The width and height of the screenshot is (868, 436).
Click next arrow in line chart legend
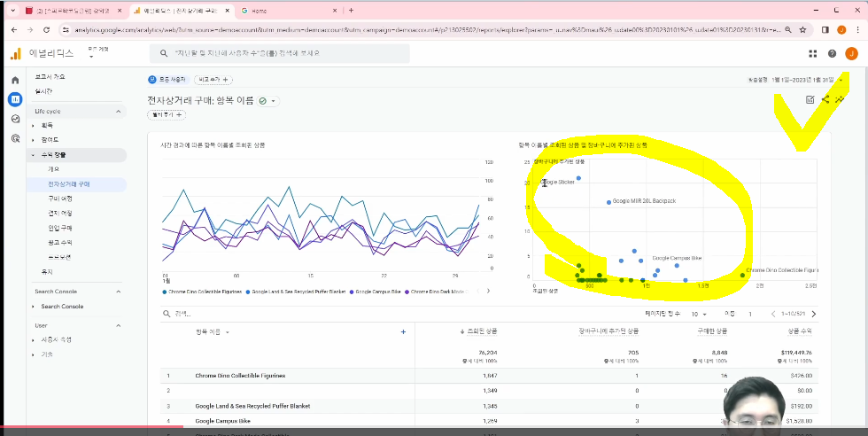pos(488,291)
